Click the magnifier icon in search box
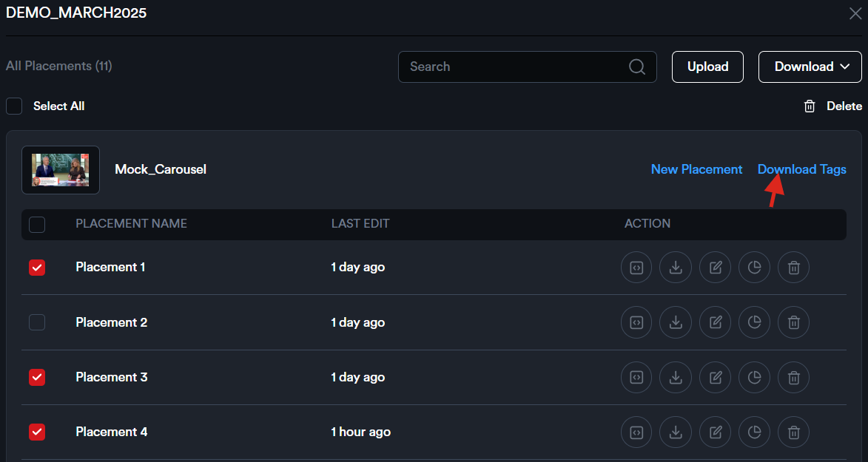Image resolution: width=868 pixels, height=462 pixels. point(636,67)
